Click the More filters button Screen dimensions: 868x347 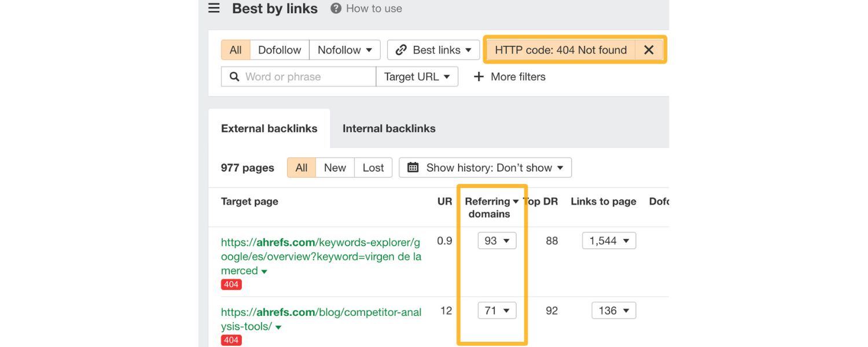(x=518, y=76)
